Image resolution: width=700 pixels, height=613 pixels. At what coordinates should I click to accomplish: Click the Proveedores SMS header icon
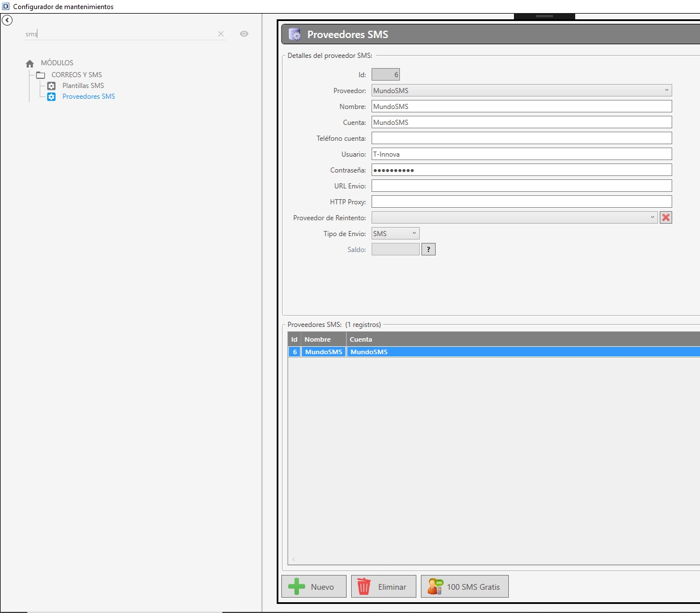coord(295,35)
